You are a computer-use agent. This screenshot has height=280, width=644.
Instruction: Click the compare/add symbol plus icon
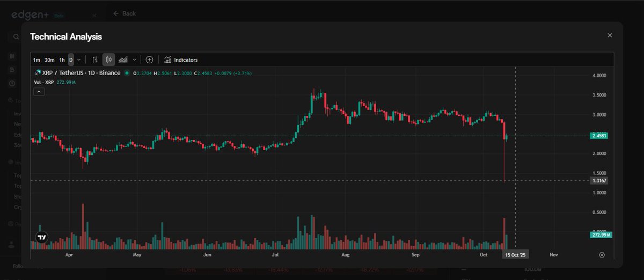[x=149, y=60]
